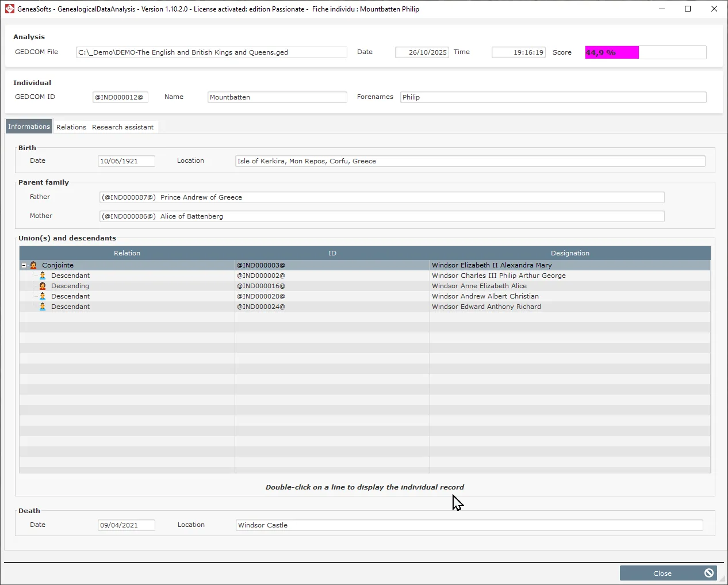Click the male icon beside Windsor Charles III
Image resolution: width=728 pixels, height=585 pixels.
point(41,276)
